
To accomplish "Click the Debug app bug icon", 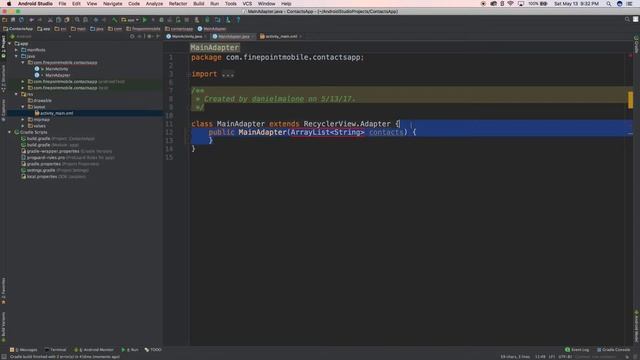I will [162, 20].
